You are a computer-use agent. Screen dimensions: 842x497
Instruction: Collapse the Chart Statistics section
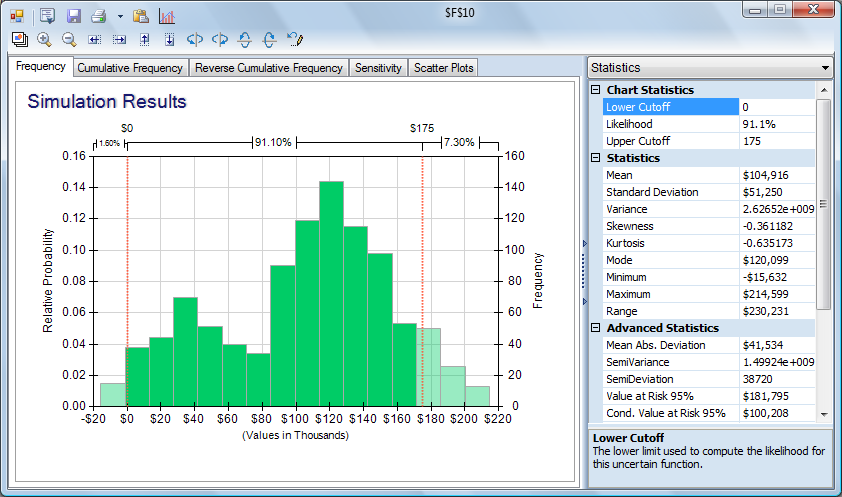pos(596,90)
